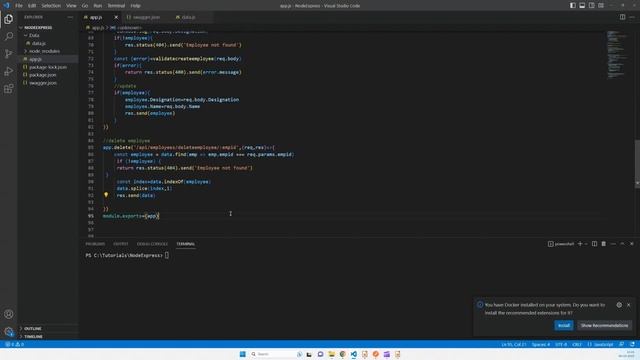Open the Search view in activity bar
The width and height of the screenshot is (640, 360).
pos(9,36)
